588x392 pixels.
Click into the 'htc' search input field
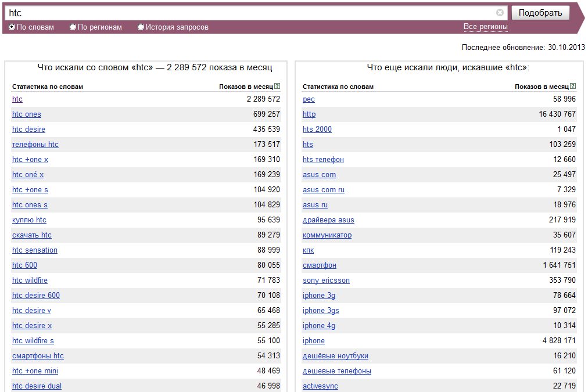(250, 13)
